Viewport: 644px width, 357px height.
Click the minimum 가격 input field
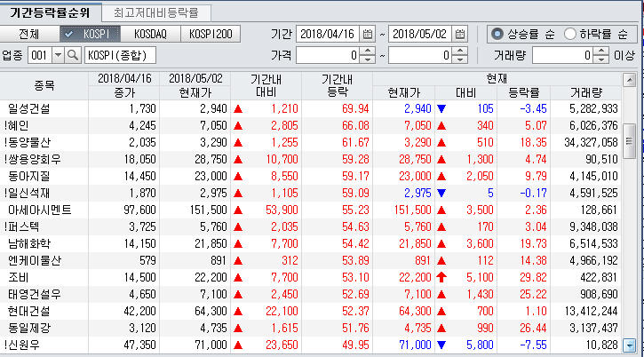[x=328, y=55]
